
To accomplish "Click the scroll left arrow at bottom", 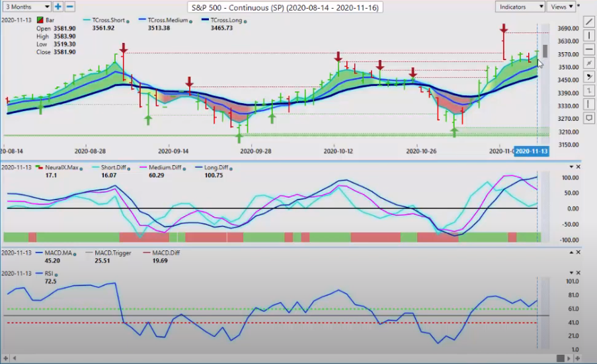I will (x=15, y=358).
